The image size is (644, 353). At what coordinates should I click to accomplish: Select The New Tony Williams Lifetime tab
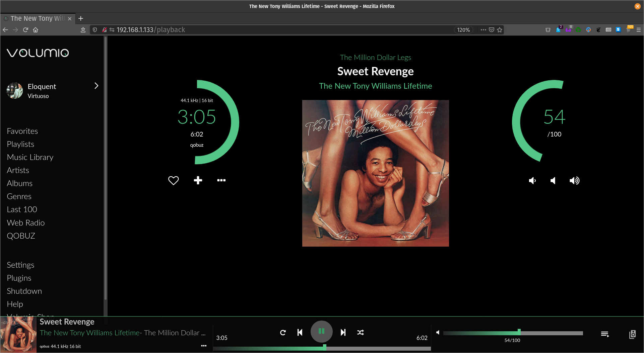click(38, 18)
